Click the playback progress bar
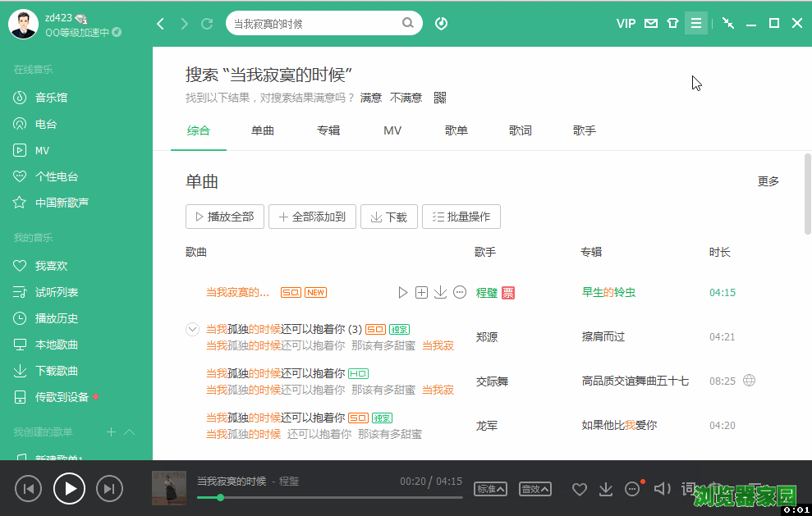This screenshot has height=516, width=812. [328, 497]
